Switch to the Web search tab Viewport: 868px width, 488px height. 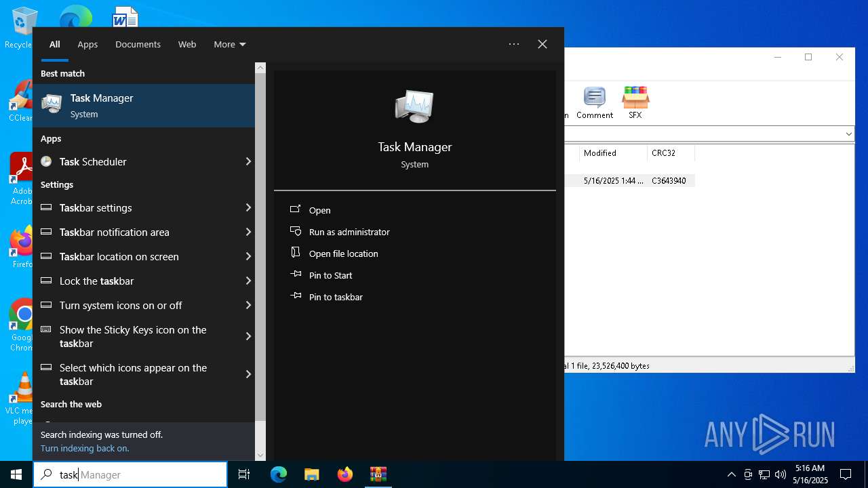click(x=187, y=44)
